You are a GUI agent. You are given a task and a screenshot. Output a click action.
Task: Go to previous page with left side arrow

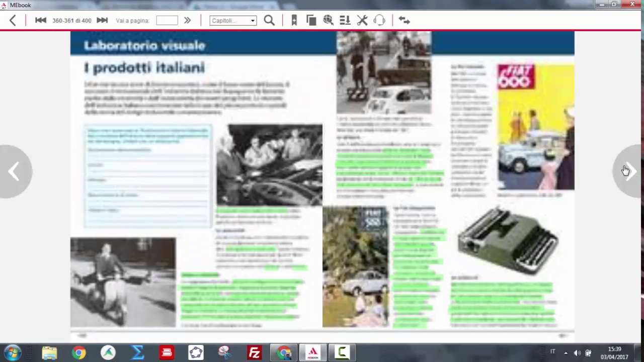click(15, 171)
